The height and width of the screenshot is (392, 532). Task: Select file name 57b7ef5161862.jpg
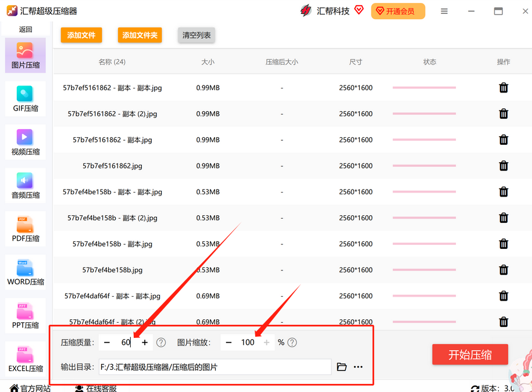[x=112, y=166]
